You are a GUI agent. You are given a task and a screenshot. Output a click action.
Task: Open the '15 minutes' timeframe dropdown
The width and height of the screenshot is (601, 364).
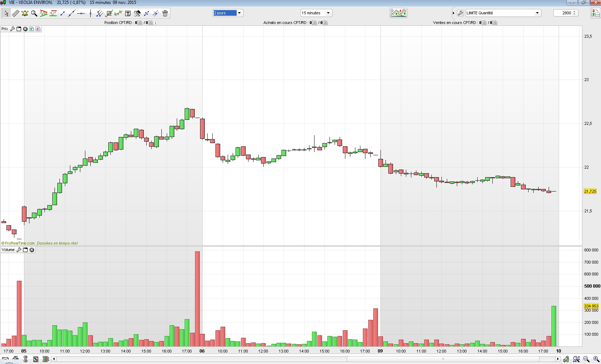pyautogui.click(x=316, y=13)
